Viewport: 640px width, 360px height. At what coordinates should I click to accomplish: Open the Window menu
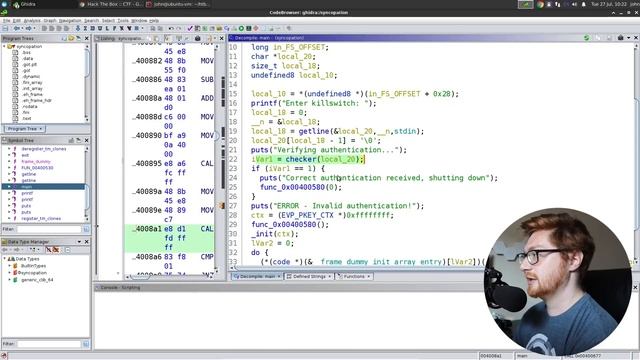(139, 20)
